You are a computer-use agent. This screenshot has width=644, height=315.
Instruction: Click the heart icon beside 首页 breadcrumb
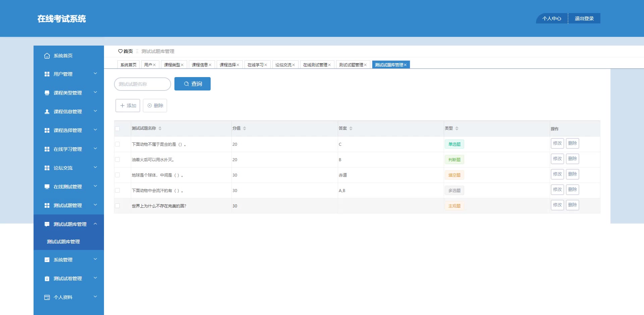(x=120, y=51)
